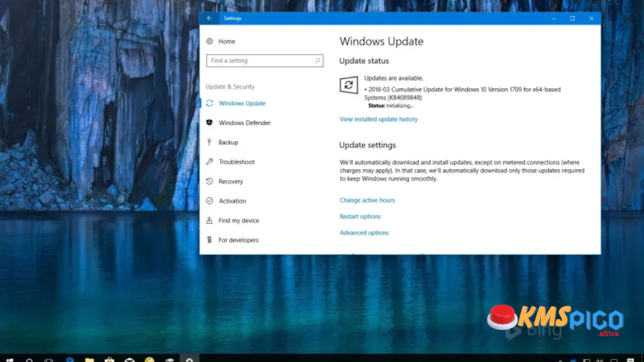
Task: Open the Microsoft Store bag in taskbar
Action: pos(109,359)
